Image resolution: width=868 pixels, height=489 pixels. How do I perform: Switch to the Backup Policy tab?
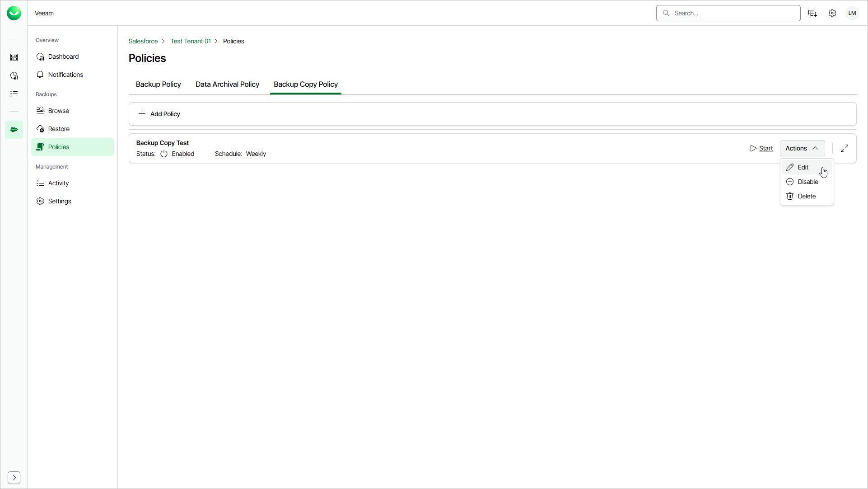pos(159,85)
